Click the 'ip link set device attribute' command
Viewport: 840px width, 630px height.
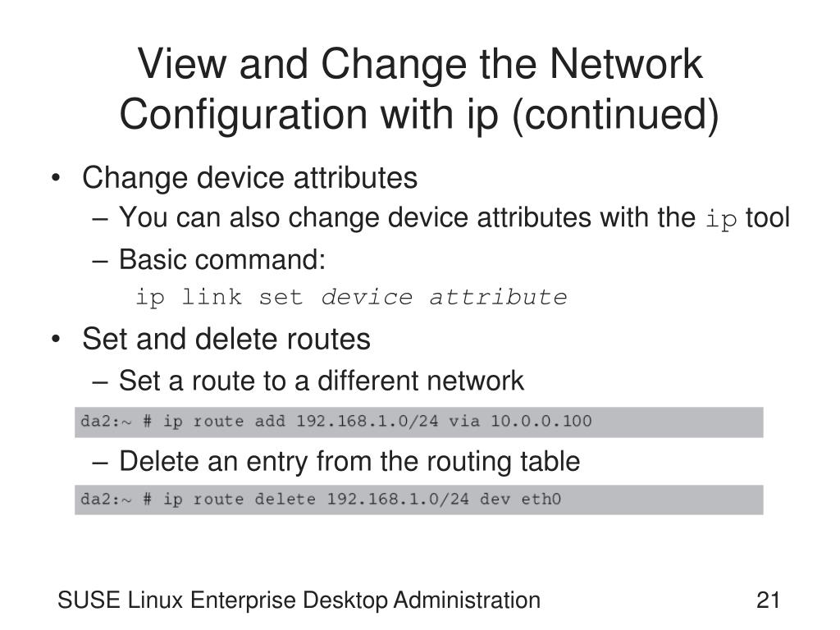pos(351,297)
